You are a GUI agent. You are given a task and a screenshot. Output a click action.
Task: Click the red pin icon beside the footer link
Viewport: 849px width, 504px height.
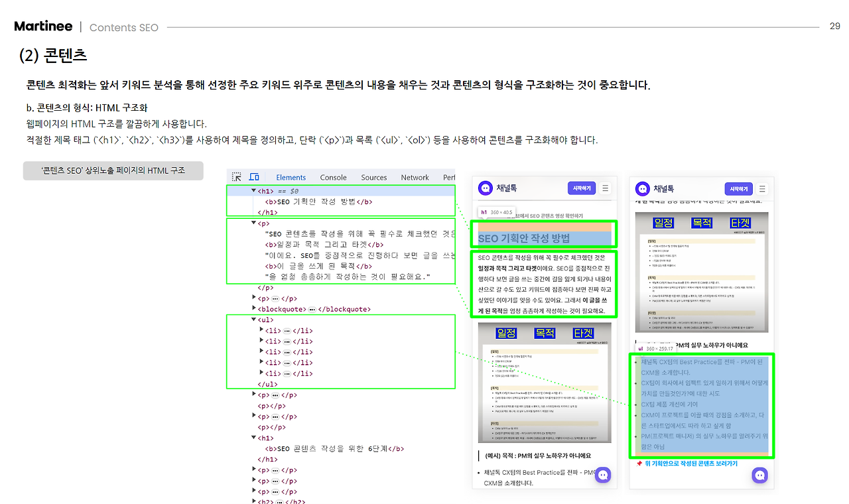640,462
